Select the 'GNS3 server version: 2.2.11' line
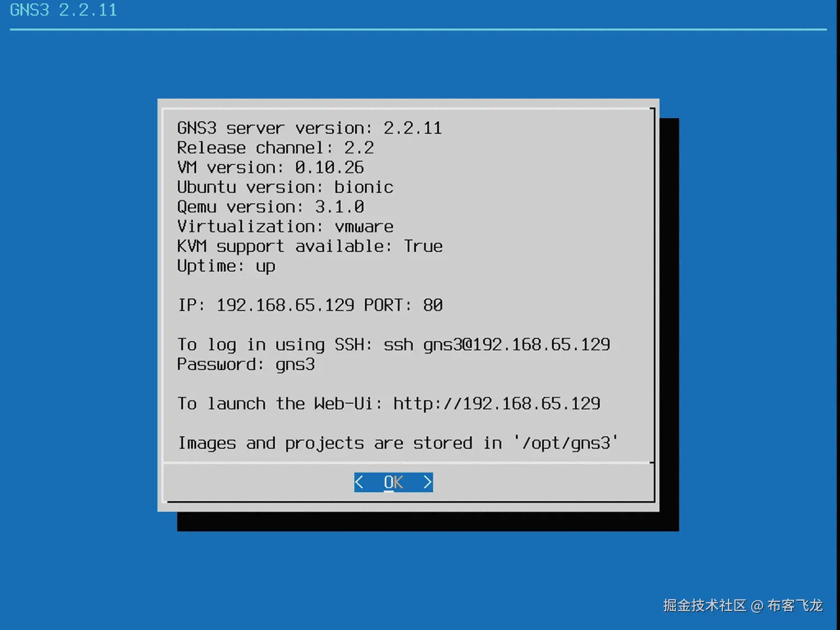Screen dimensions: 840x630 tap(309, 128)
